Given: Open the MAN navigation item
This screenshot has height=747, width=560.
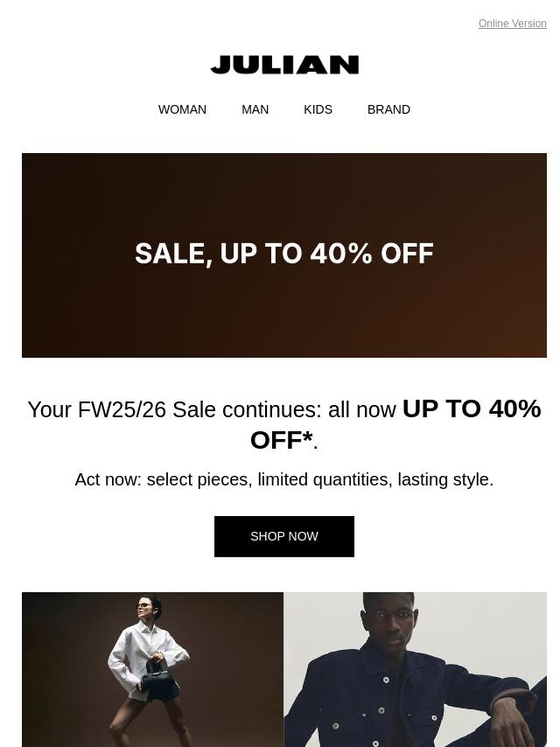Looking at the screenshot, I should [255, 109].
